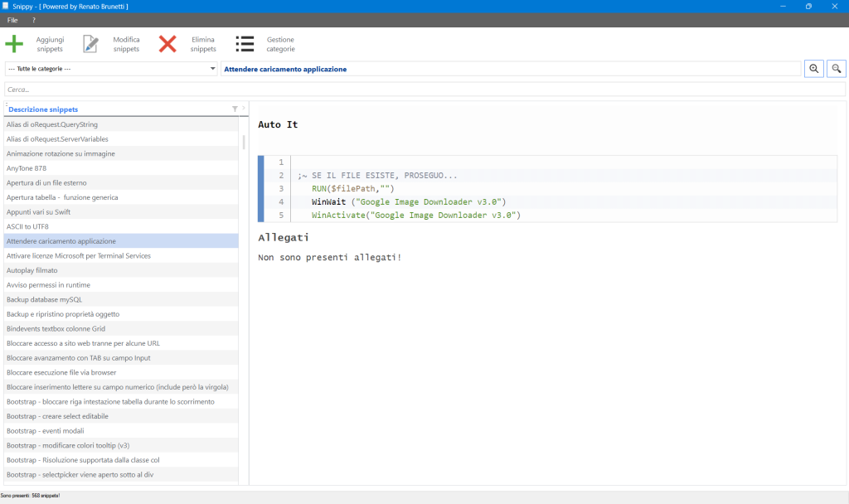The height and width of the screenshot is (504, 849).
Task: Click the zoom out magnifier icon
Action: tap(837, 69)
